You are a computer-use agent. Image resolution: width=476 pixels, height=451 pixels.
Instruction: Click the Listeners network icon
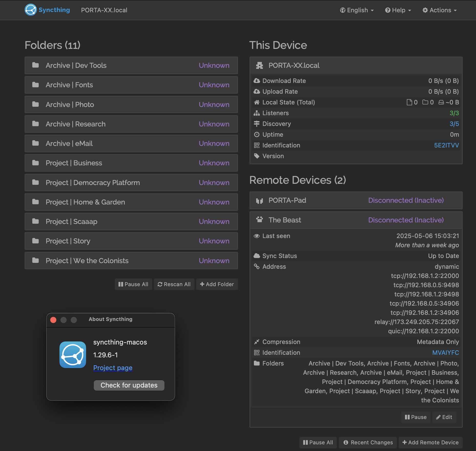257,113
